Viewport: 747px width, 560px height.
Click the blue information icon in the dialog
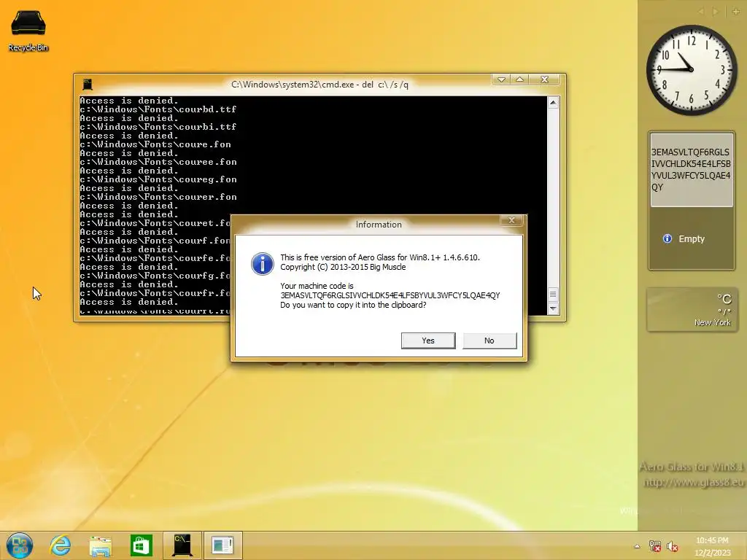263,264
